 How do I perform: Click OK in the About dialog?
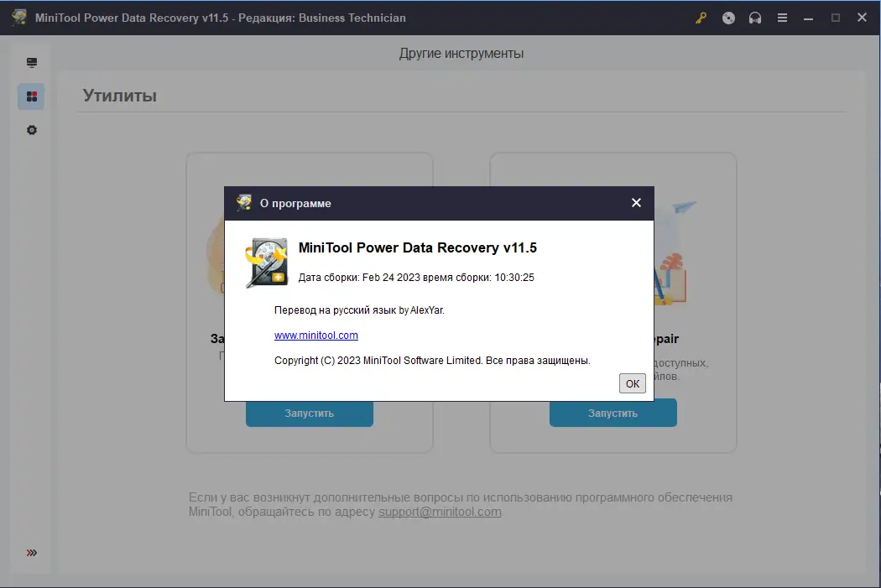632,382
